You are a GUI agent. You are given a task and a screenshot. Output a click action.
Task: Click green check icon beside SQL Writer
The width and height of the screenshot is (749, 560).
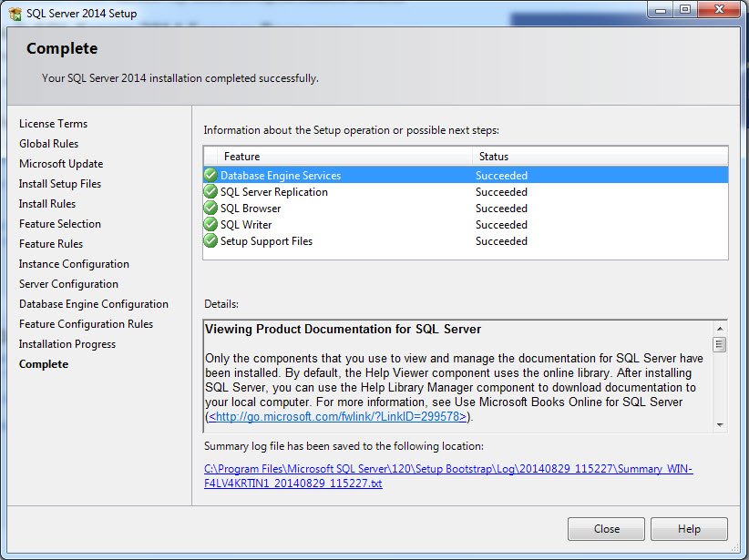coord(210,224)
